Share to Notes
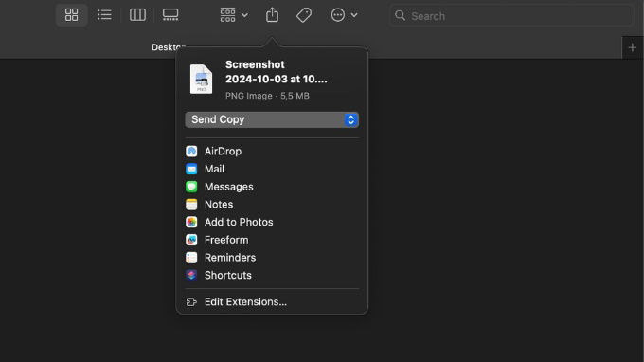The image size is (644, 362). click(272, 204)
